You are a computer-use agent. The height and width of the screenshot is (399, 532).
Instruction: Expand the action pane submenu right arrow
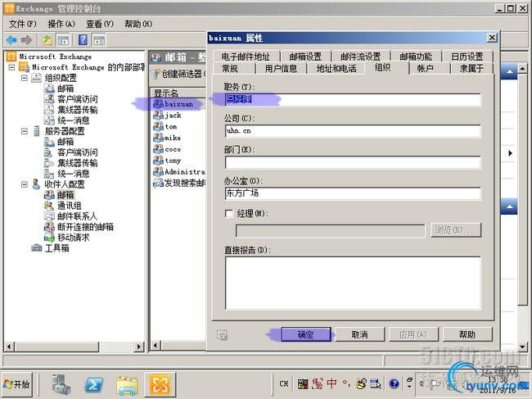tap(510, 153)
